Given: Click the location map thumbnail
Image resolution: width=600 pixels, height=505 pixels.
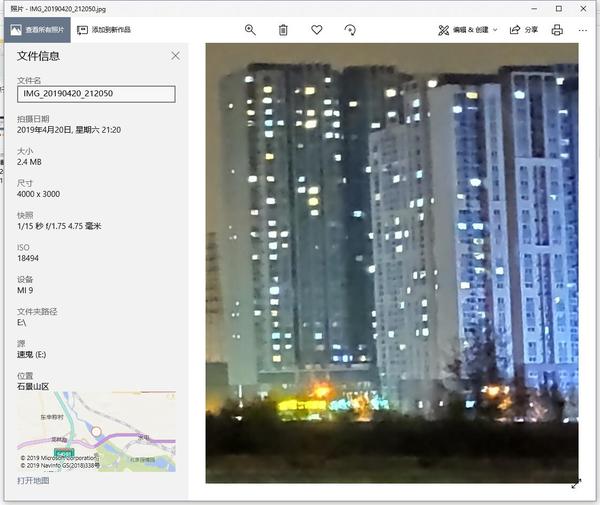Looking at the screenshot, I should point(96,431).
